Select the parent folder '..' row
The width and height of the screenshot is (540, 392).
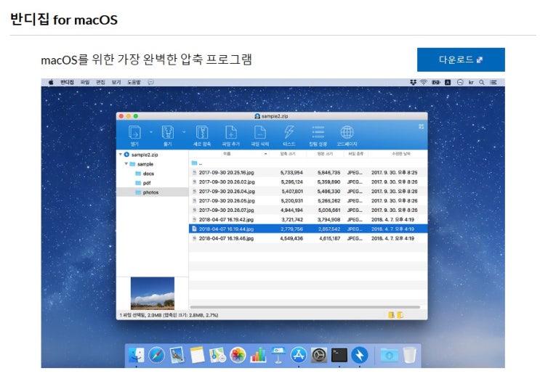308,163
